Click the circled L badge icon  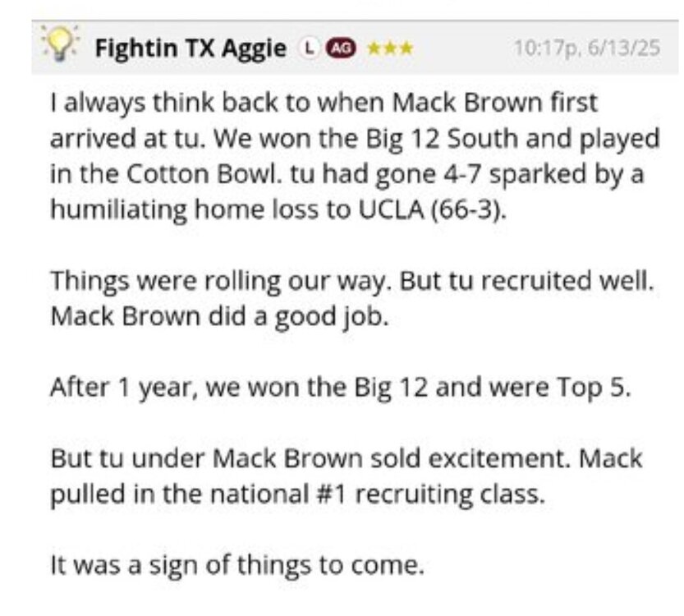click(x=307, y=48)
